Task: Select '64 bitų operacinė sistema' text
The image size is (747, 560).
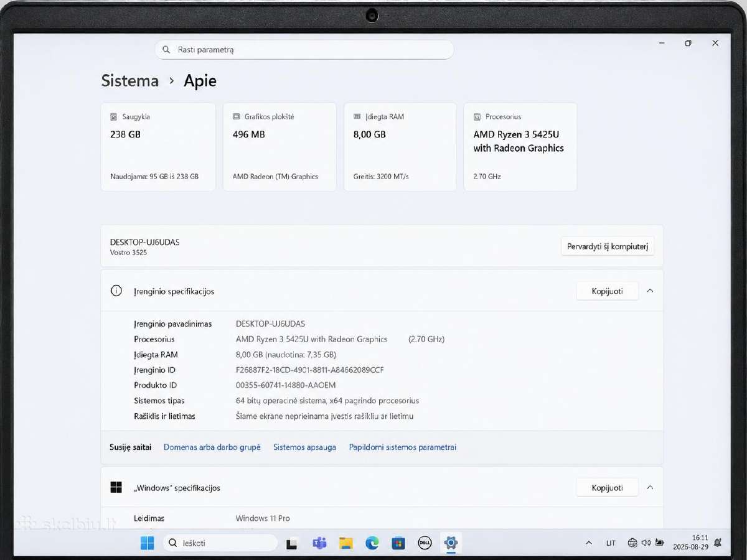Action: pos(281,401)
